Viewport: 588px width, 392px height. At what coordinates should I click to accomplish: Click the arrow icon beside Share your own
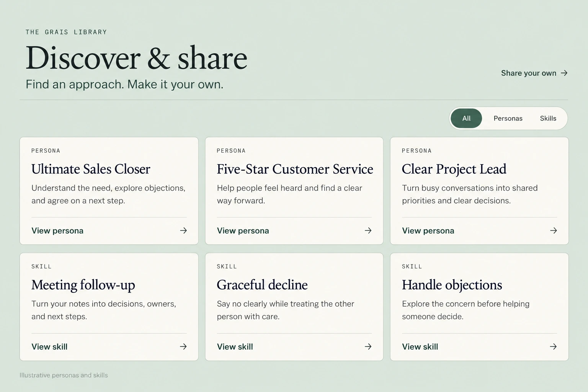pyautogui.click(x=564, y=73)
